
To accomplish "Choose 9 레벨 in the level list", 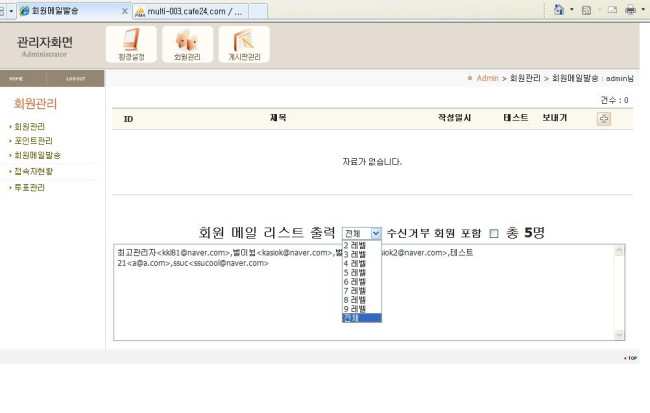I will coord(355,308).
